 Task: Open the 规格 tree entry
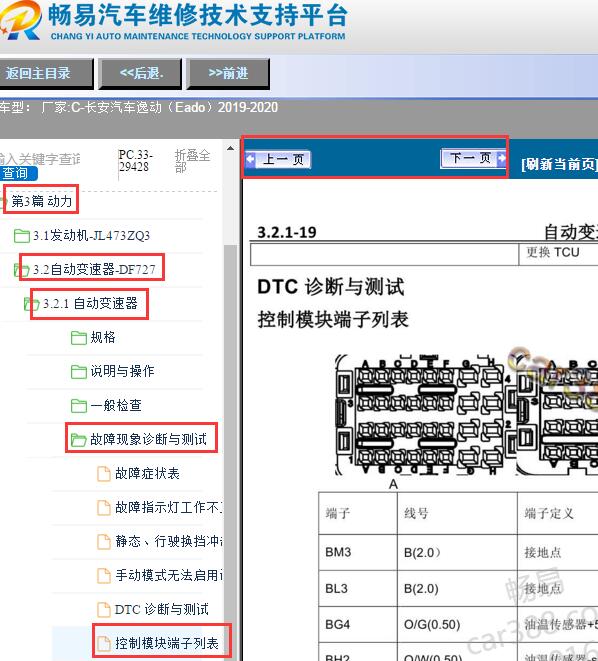click(103, 337)
